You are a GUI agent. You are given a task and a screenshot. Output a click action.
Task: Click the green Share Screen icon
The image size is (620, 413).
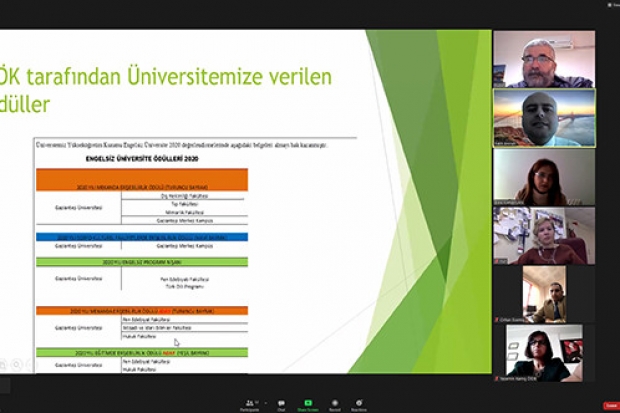pos(308,403)
